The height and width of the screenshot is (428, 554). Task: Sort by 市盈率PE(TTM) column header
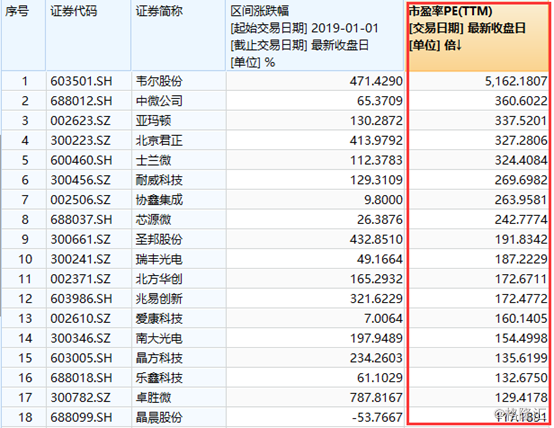[478, 36]
